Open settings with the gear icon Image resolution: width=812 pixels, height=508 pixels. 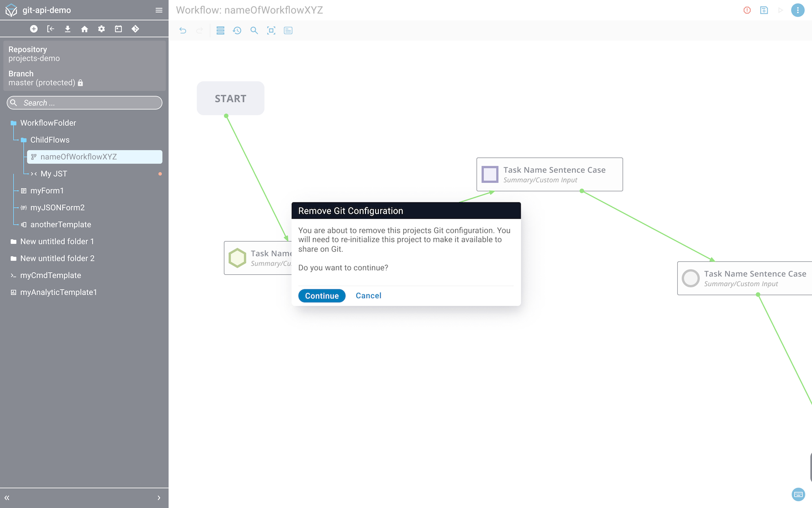tap(101, 29)
